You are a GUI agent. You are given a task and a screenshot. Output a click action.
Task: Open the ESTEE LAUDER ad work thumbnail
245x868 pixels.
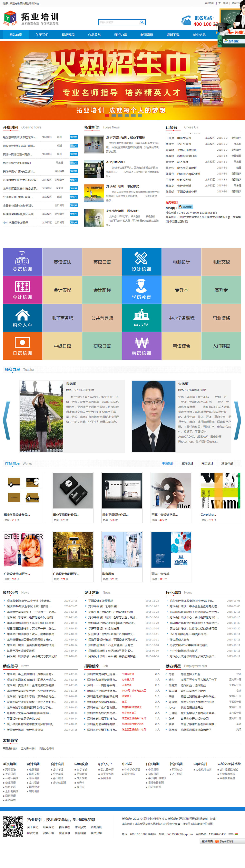[x=24, y=550]
